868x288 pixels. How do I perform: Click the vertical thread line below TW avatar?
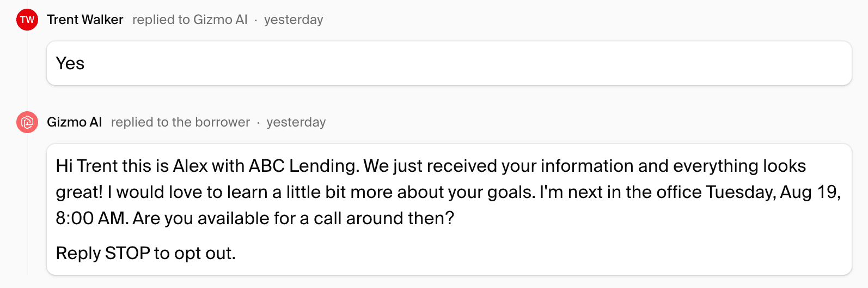27,65
